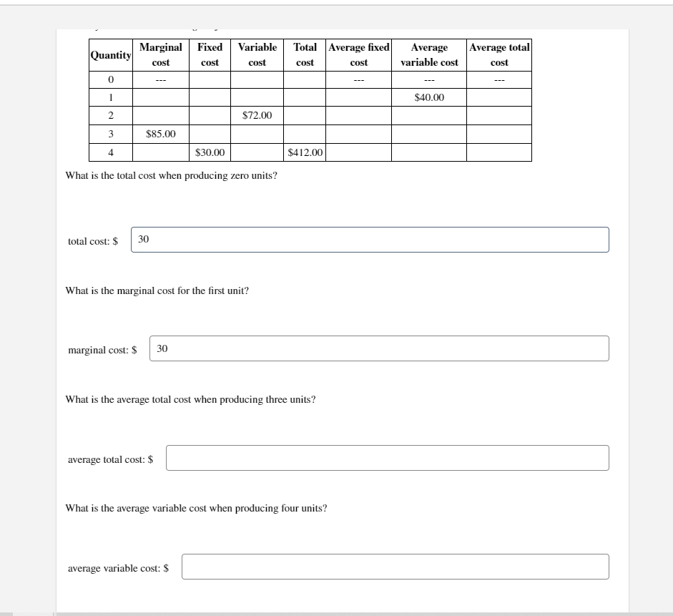This screenshot has height=616, width=673.
Task: Click the question about producing three units
Action: coord(190,399)
